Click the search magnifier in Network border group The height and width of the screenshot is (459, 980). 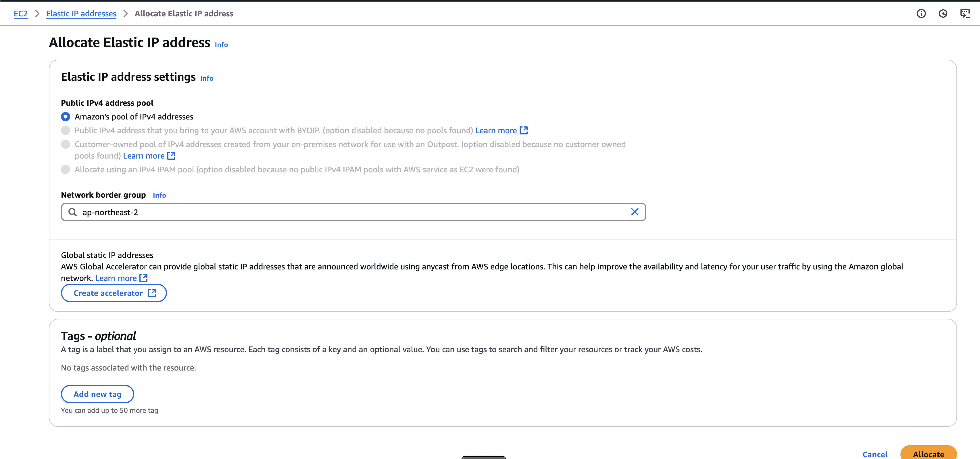click(72, 212)
